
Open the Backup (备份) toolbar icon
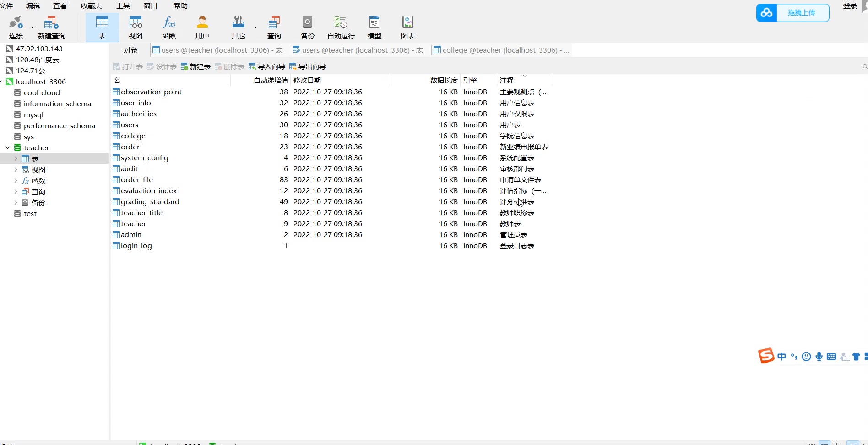[x=307, y=27]
